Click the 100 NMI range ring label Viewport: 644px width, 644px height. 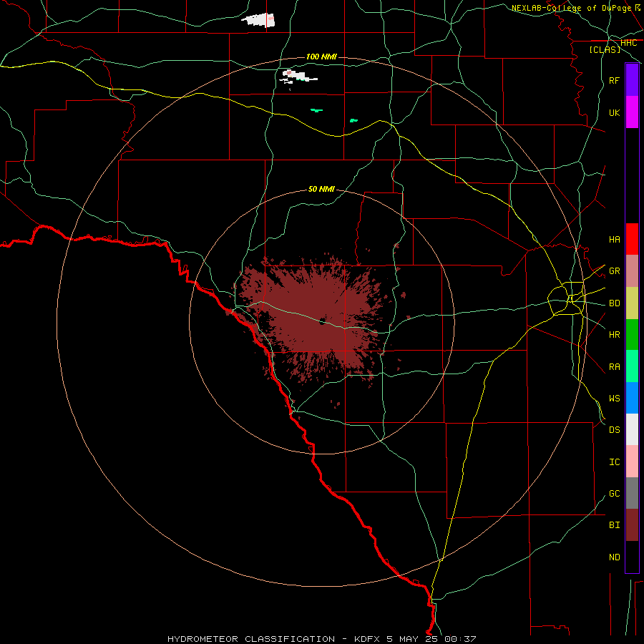321,57
